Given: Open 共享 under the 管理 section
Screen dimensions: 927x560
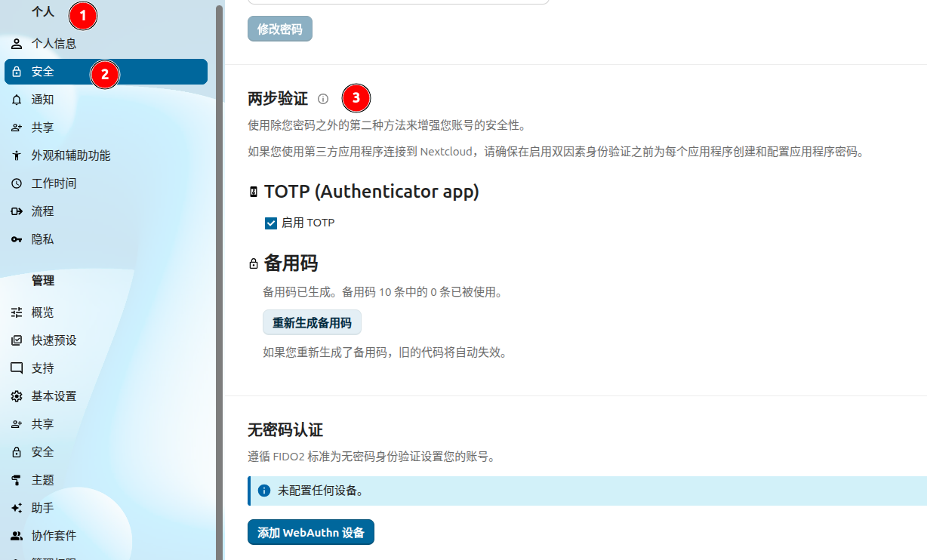Looking at the screenshot, I should click(42, 424).
